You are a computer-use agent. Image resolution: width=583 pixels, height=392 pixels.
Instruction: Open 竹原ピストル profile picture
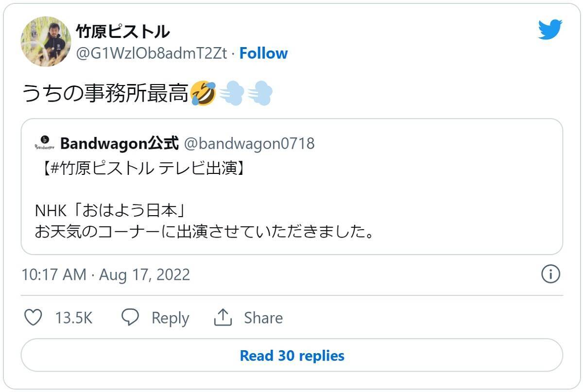[46, 41]
